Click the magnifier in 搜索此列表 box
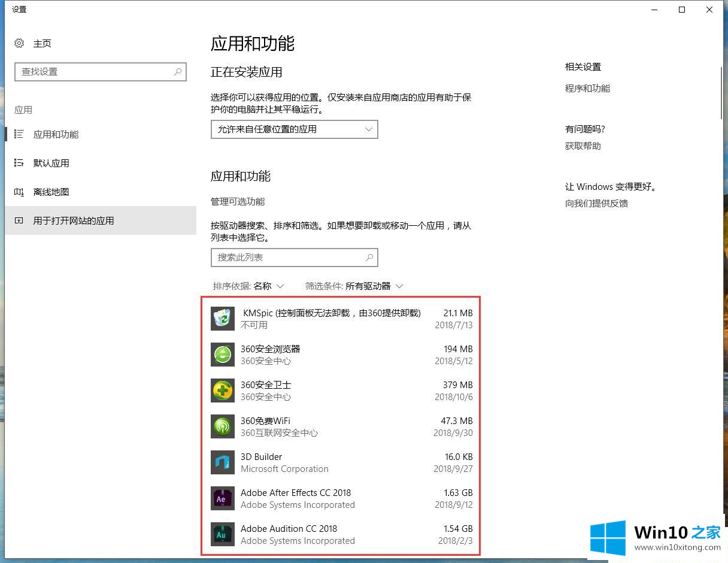Viewport: 728px width, 563px height. (x=369, y=257)
